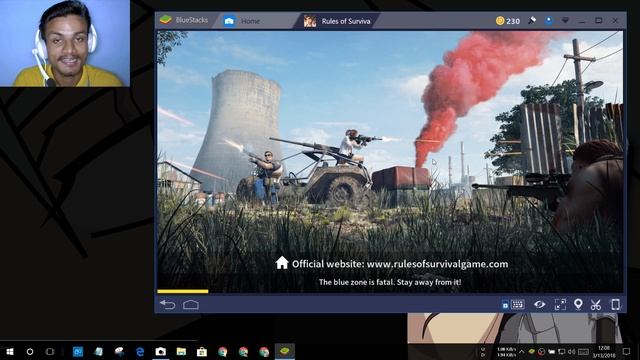Open the theme brush icon in title bar
This screenshot has width=640, height=360.
[532, 20]
